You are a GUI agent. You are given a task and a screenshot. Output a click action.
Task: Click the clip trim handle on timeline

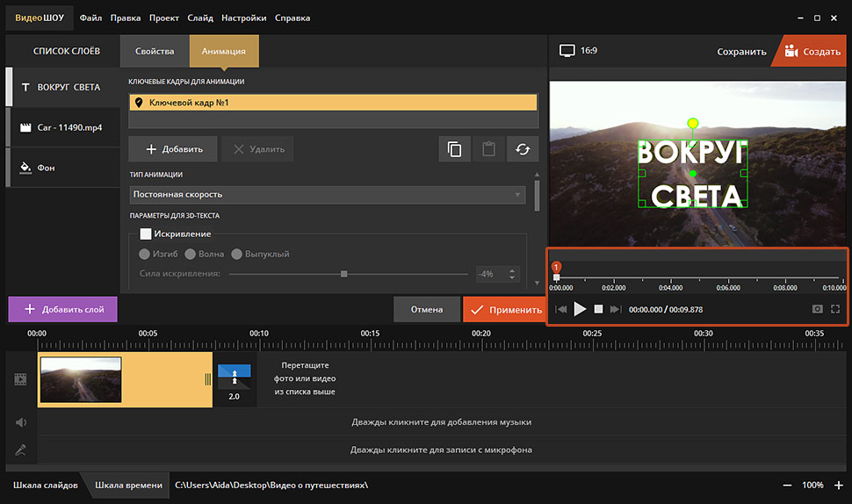[207, 379]
